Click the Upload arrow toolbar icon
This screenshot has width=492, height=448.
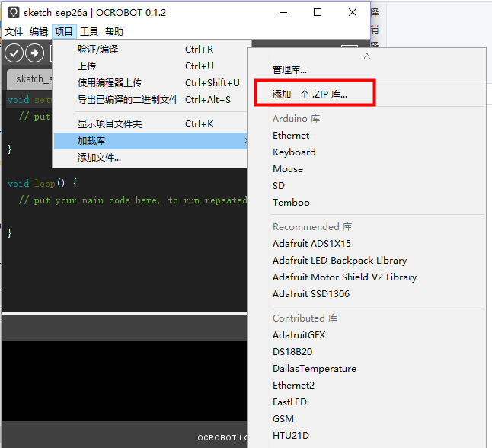pyautogui.click(x=34, y=53)
